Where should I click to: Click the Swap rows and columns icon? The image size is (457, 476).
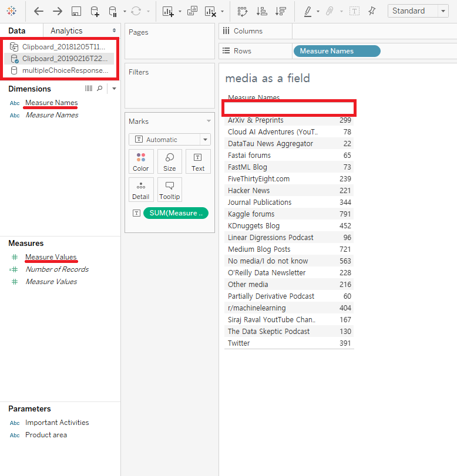tap(243, 12)
